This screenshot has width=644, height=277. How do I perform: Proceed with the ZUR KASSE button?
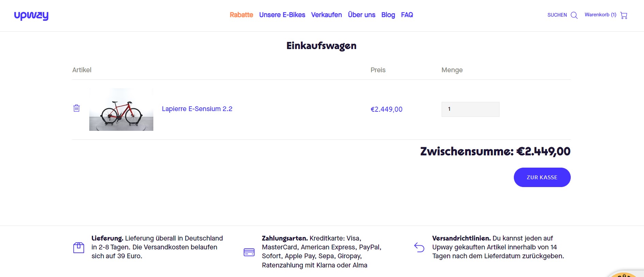click(x=542, y=177)
